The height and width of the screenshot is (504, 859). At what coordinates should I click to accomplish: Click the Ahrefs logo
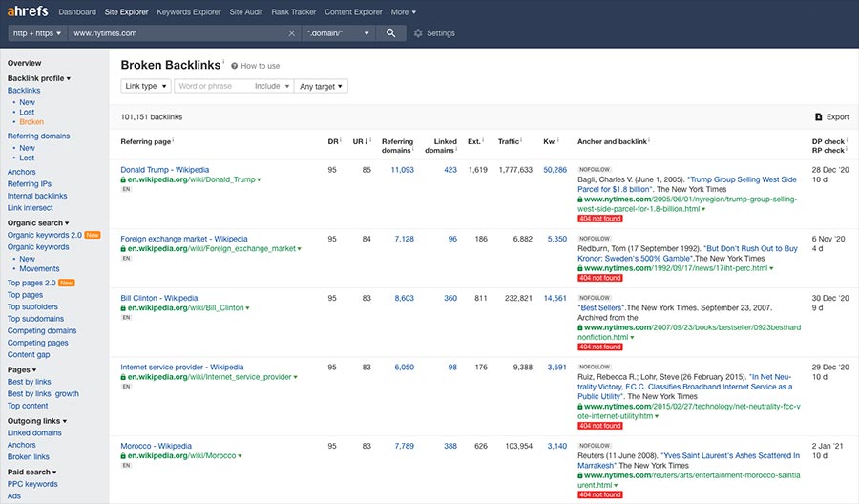pos(28,10)
